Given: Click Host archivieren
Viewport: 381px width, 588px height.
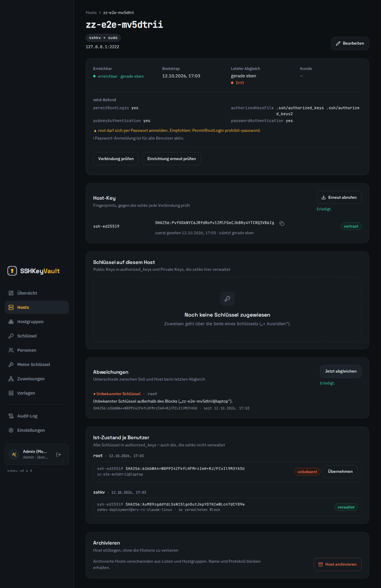Looking at the screenshot, I should (x=338, y=564).
